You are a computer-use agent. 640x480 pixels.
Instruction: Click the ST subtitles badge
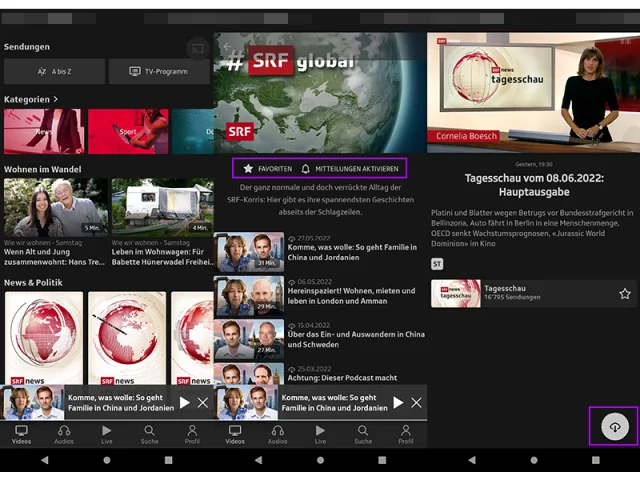(437, 264)
